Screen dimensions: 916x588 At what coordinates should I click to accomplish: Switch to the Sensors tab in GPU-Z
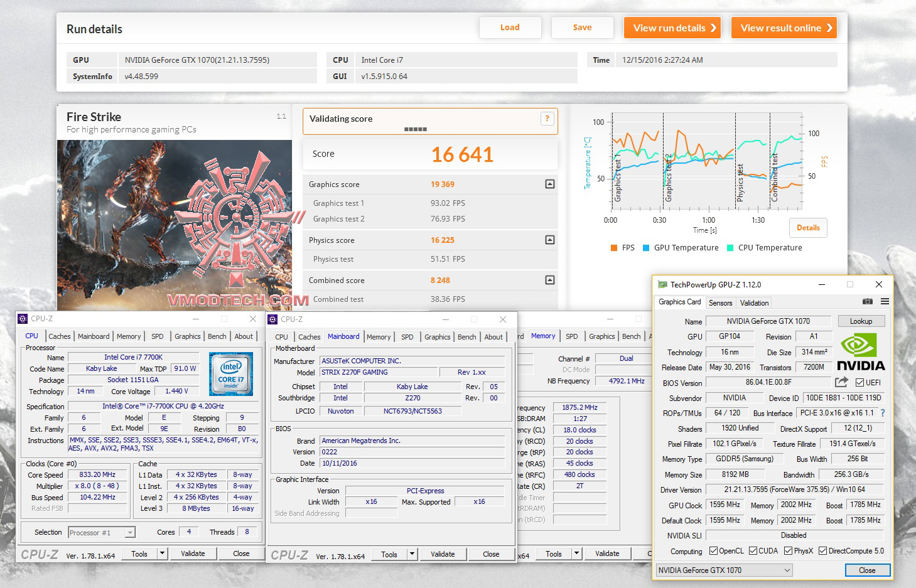721,302
